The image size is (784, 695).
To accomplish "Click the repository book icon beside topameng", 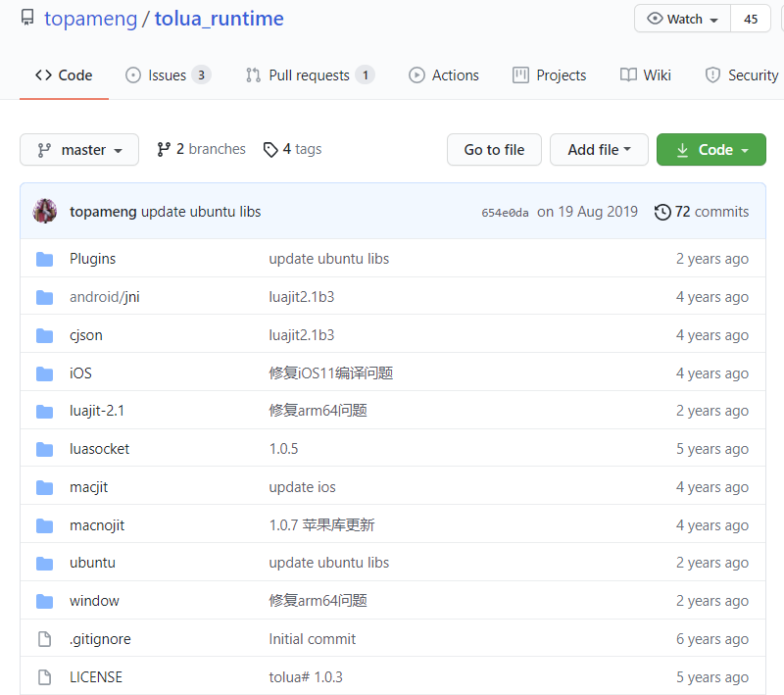I will coord(27,17).
